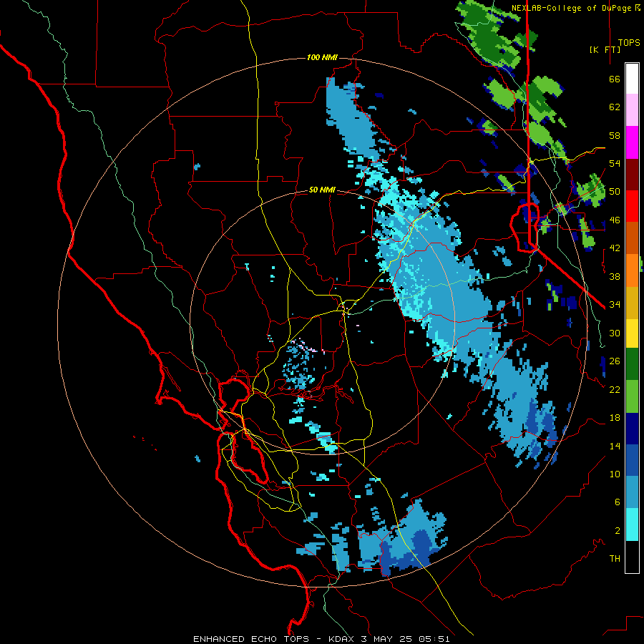
Task: Select the medium blue legend swatch
Action: (632, 460)
